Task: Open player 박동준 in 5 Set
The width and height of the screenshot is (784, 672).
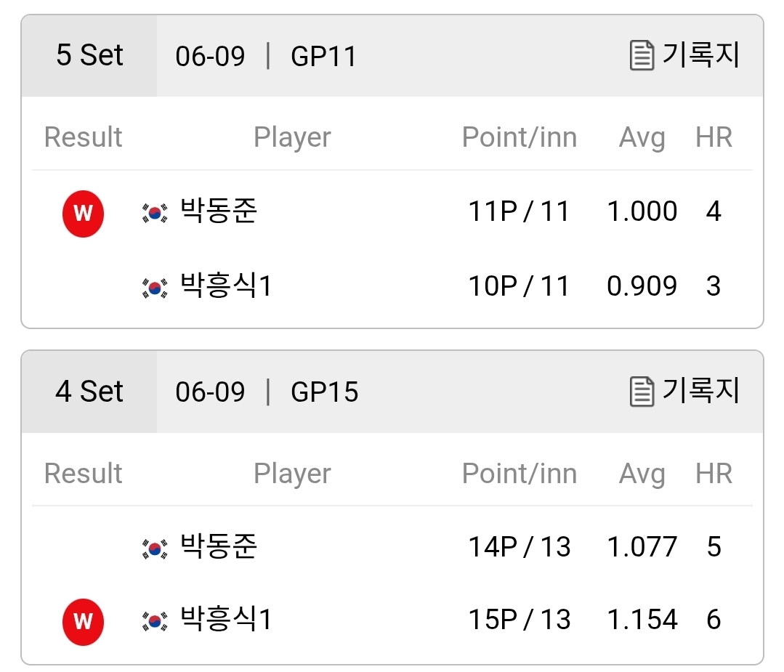Action: (x=219, y=211)
